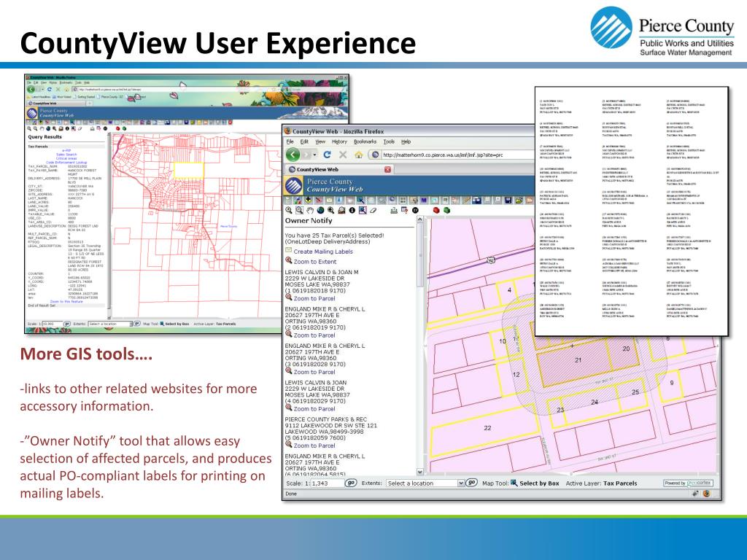This screenshot has height=560, width=747.
Task: Select the zoom out magnifier tool
Action: pos(299,210)
